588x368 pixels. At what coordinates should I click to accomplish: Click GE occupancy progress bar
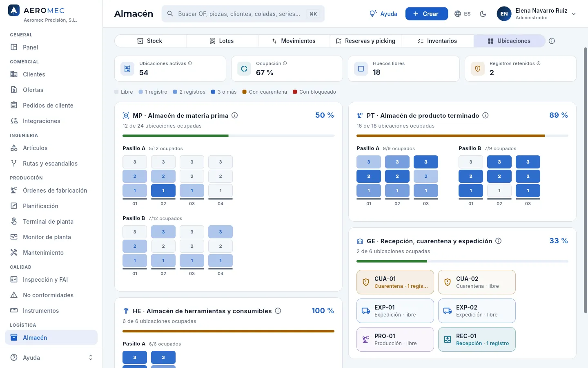(462, 261)
